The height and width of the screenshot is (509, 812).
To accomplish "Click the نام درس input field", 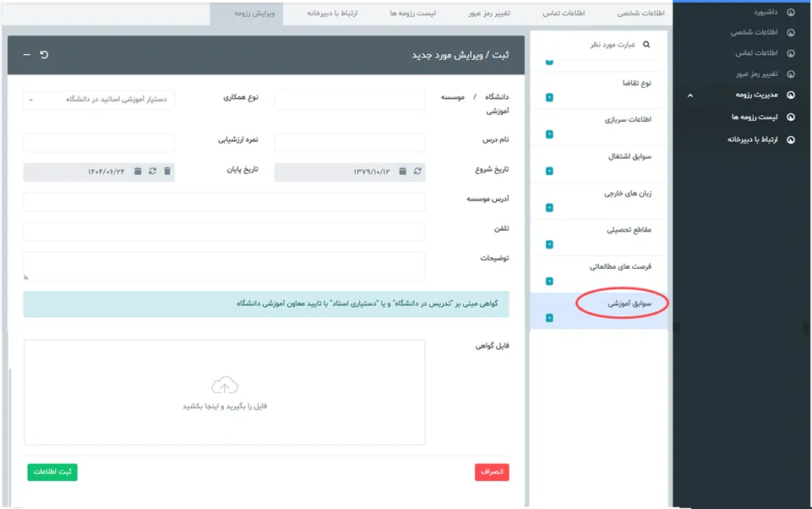I will pyautogui.click(x=350, y=142).
